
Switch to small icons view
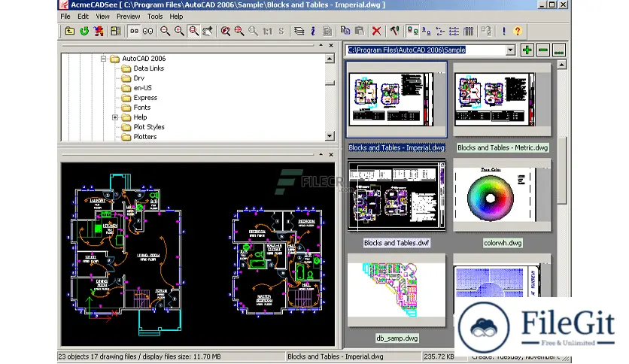point(426,31)
